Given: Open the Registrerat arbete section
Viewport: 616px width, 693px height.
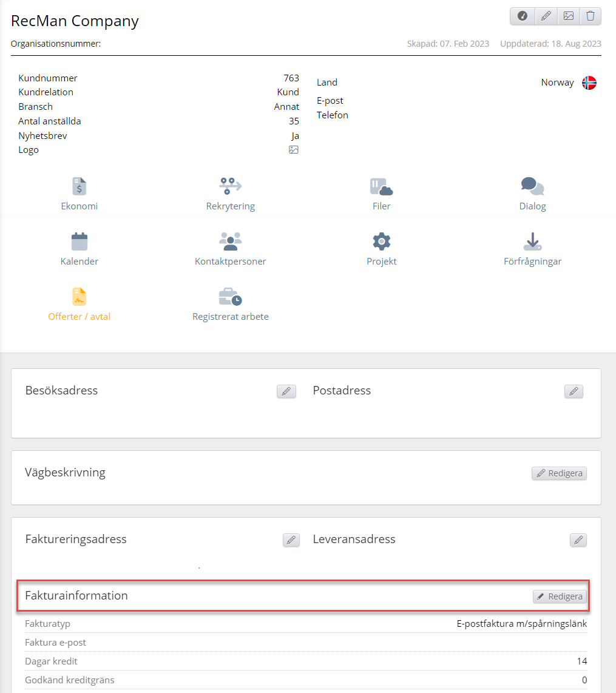Looking at the screenshot, I should coord(230,304).
